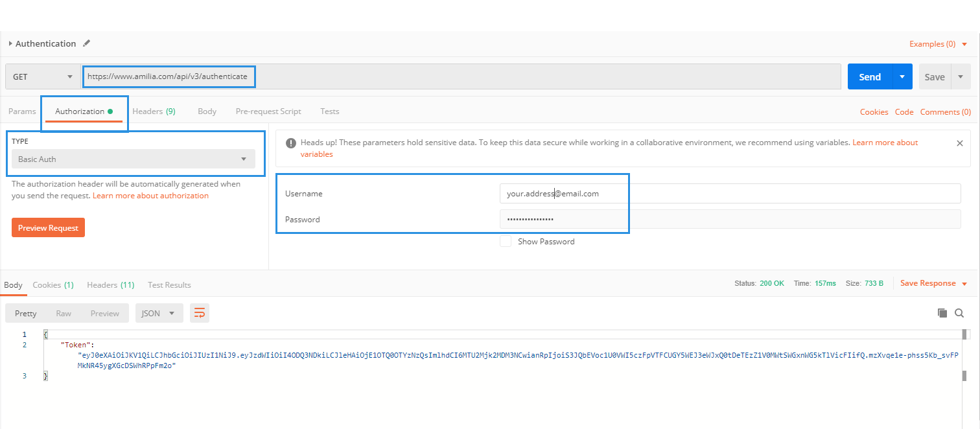Expand the Examples (0) dropdown
Viewport: 980px width, 429px height.
click(x=935, y=43)
